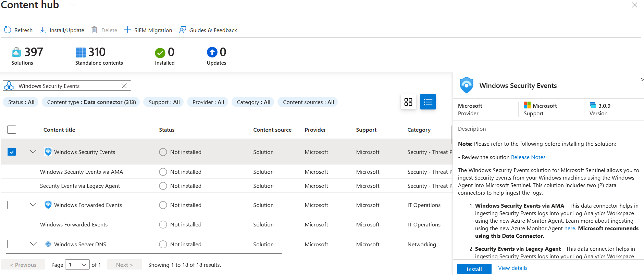The width and height of the screenshot is (644, 275).
Task: Click the Standalone contents grid icon
Action: click(x=80, y=52)
